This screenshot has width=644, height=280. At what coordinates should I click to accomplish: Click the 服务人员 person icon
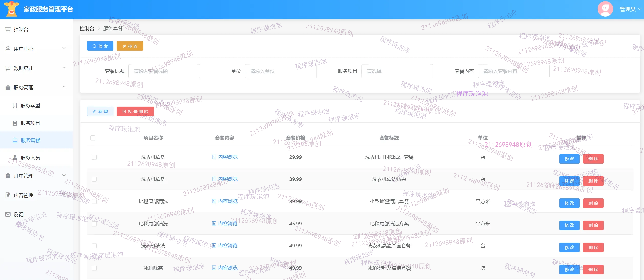click(x=15, y=158)
